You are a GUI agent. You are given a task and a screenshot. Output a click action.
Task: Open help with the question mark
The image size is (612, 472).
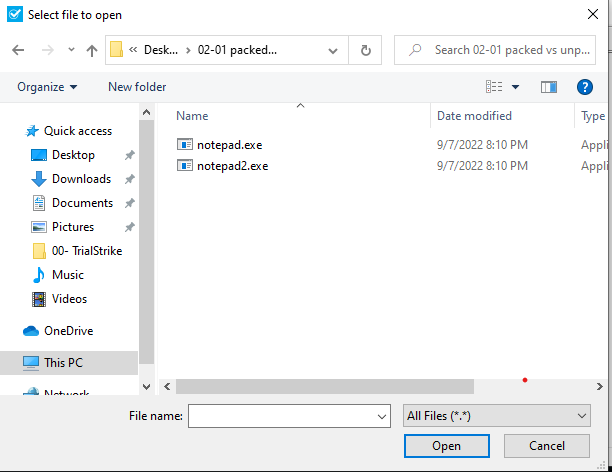point(584,87)
